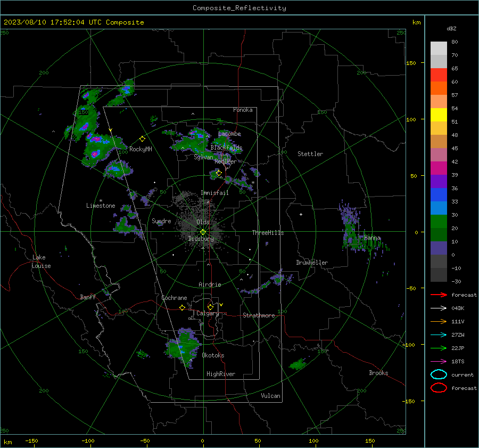479x448 pixels.
Task: Click the storm cell southwest of Okotoks
Action: tap(183, 347)
